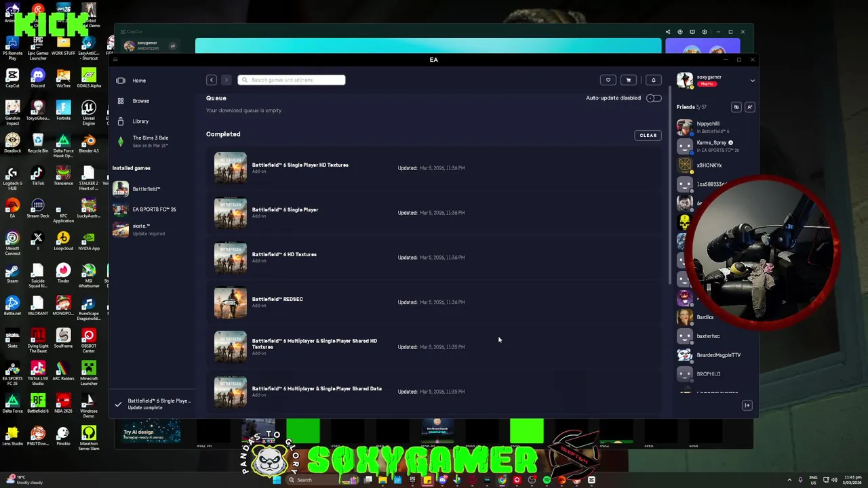Image resolution: width=868 pixels, height=488 pixels.
Task: Open friend BROPHILG in friends list
Action: [709, 374]
